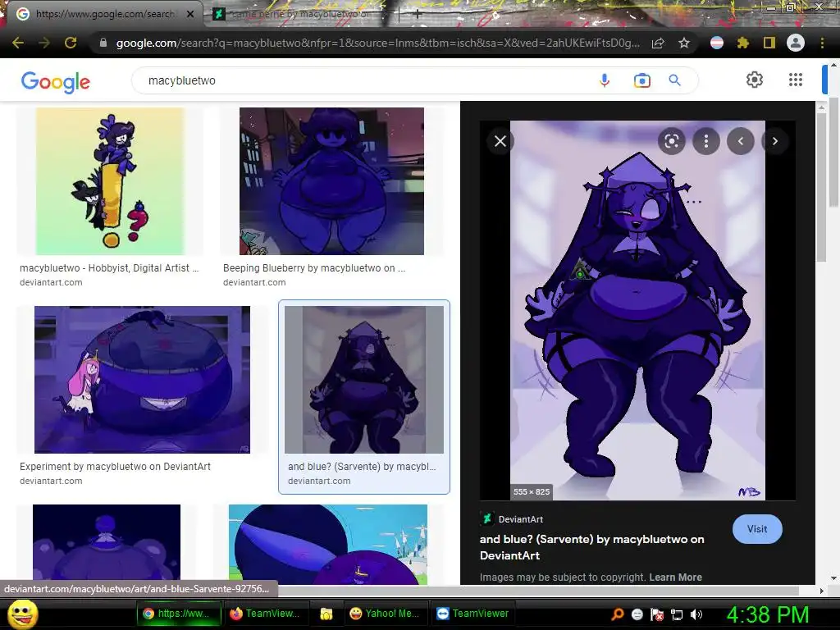Open Chrome profile avatar

(796, 43)
